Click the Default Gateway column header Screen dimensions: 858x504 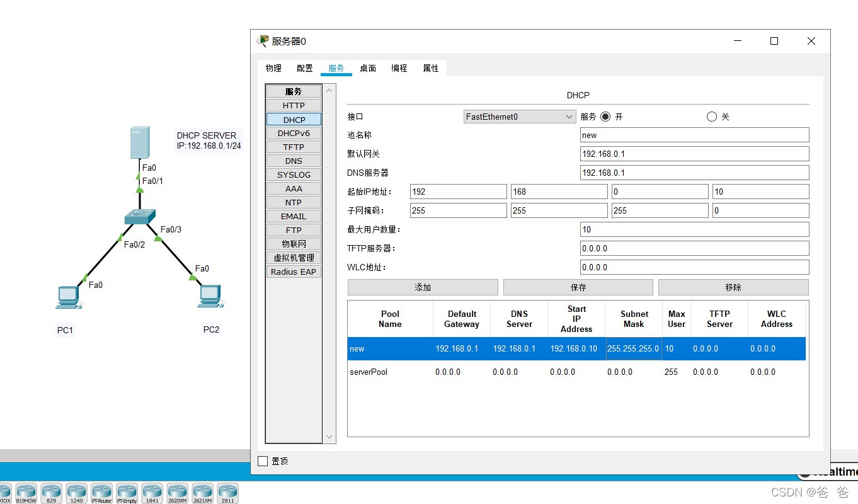(x=462, y=319)
